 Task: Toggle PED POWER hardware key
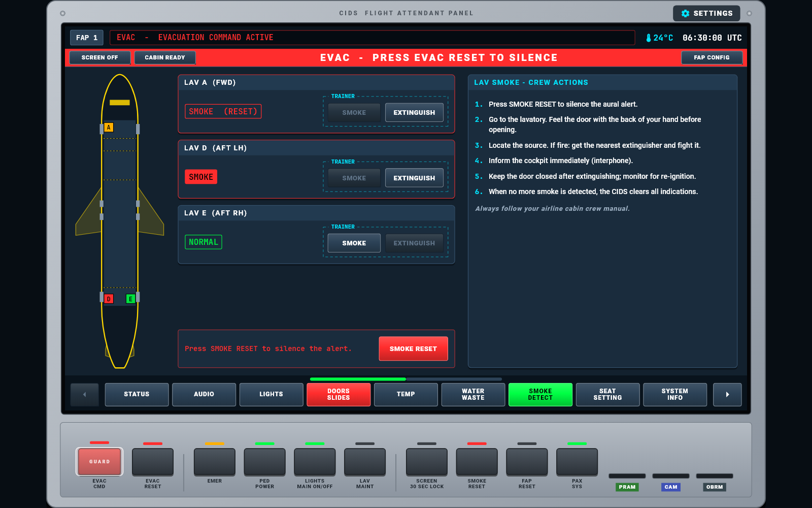265,462
